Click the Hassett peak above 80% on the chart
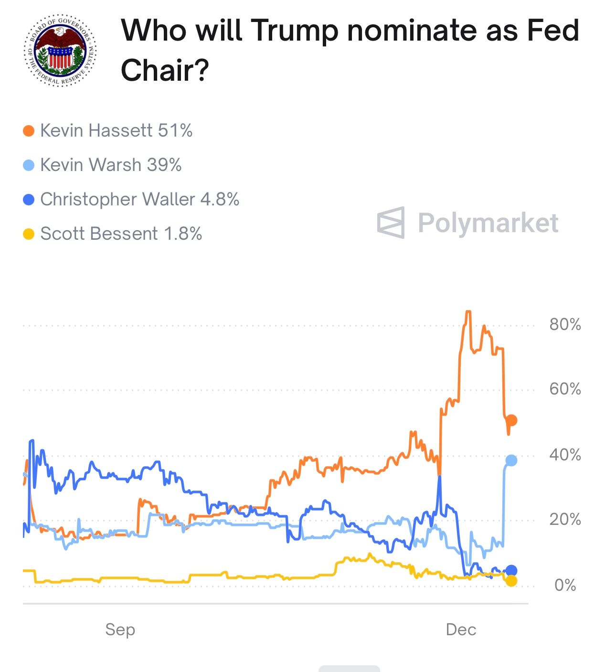616x672 pixels. click(468, 312)
